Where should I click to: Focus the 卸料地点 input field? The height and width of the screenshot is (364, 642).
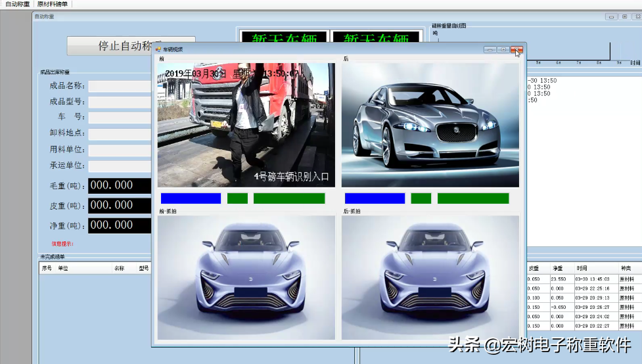tap(120, 134)
